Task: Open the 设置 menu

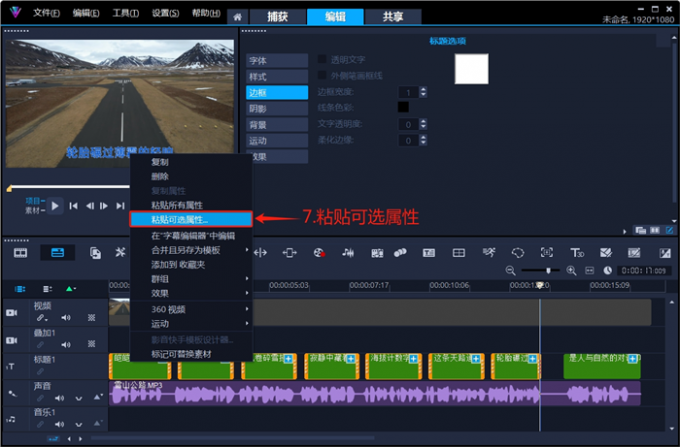Action: pyautogui.click(x=165, y=13)
